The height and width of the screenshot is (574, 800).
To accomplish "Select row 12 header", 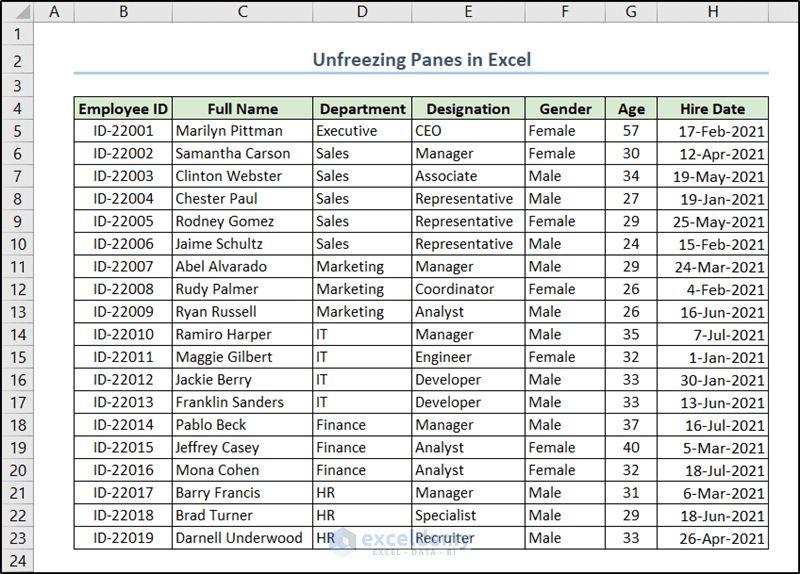I will click(x=17, y=289).
